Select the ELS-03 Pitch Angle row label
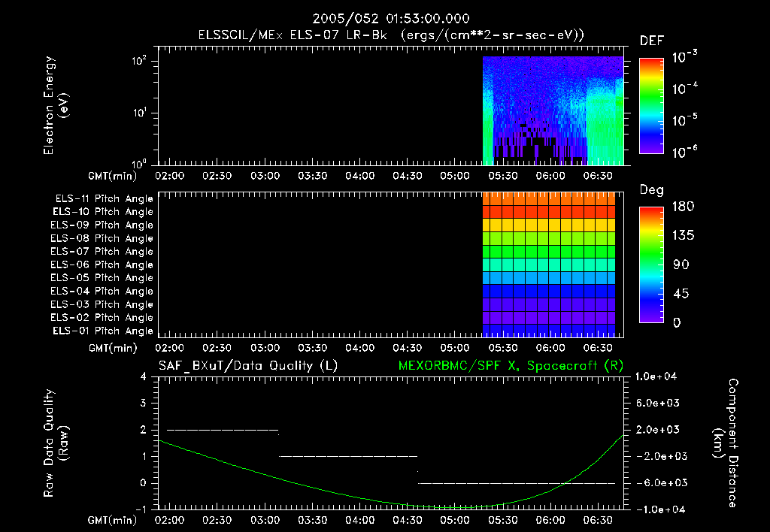Image resolution: width=770 pixels, height=532 pixels. tap(102, 304)
